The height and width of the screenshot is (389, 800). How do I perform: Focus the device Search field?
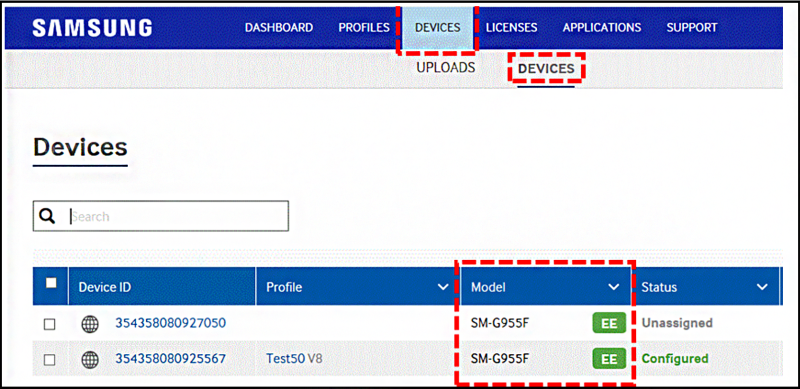(x=161, y=216)
